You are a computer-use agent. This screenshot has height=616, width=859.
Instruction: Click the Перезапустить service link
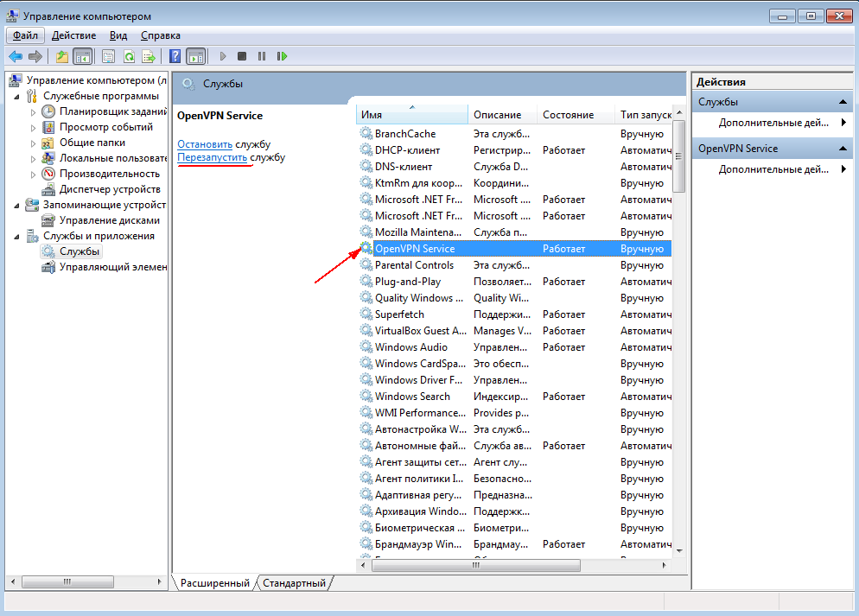pyautogui.click(x=212, y=158)
